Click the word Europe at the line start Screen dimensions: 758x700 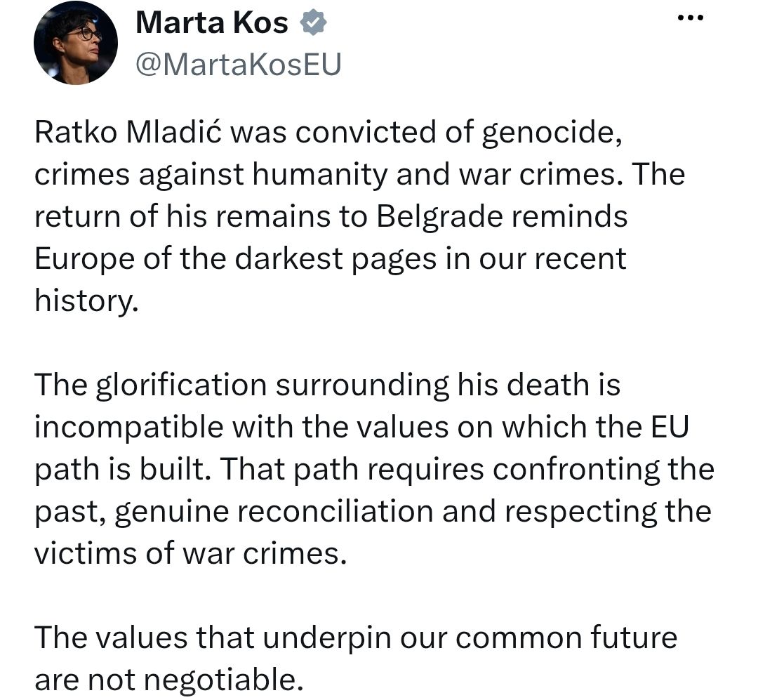pos(84,259)
